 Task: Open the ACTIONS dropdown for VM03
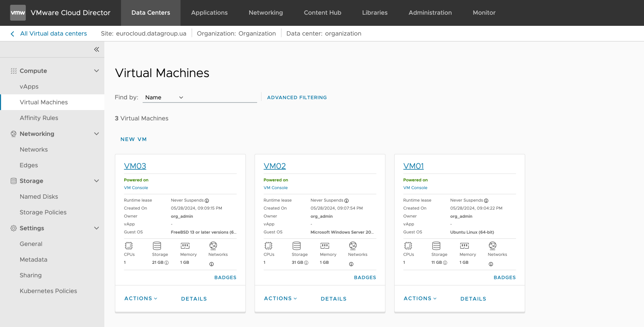pos(141,298)
